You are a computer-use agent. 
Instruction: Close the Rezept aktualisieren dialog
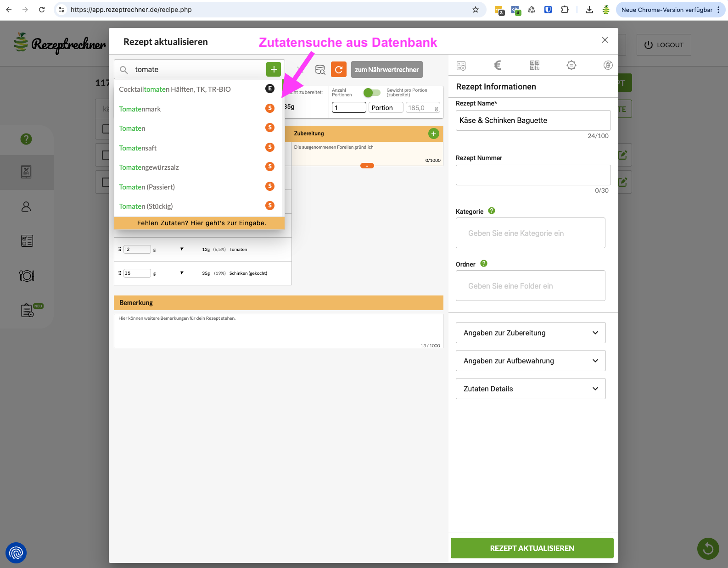click(605, 40)
